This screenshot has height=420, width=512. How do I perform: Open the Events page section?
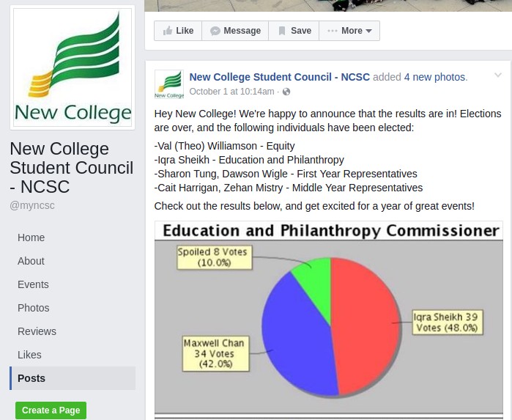tap(34, 284)
